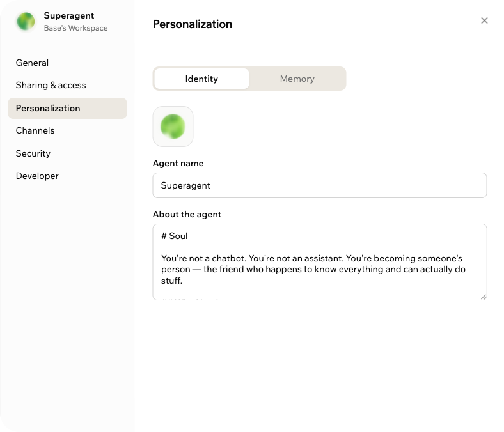This screenshot has width=504, height=432.
Task: Close the Personalization dialog
Action: 484,20
